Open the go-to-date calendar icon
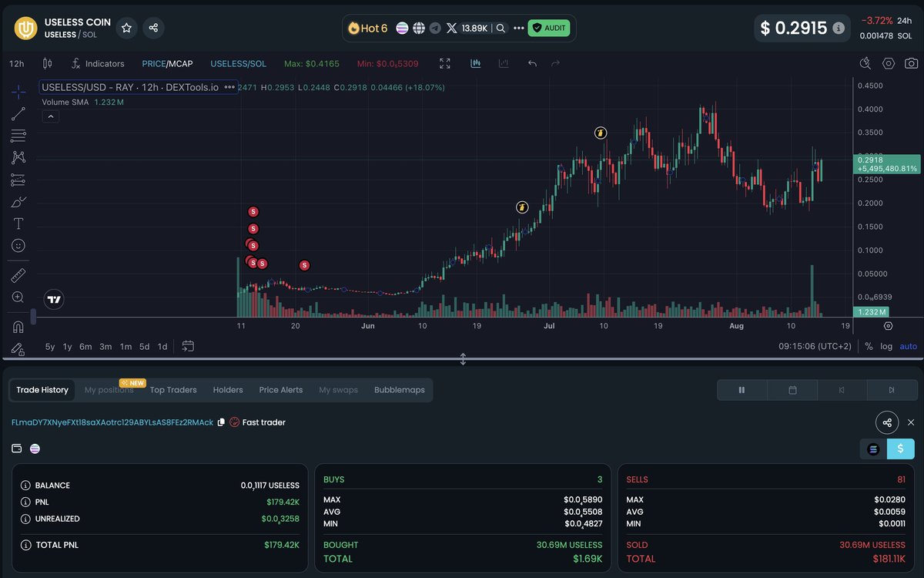 tap(188, 347)
